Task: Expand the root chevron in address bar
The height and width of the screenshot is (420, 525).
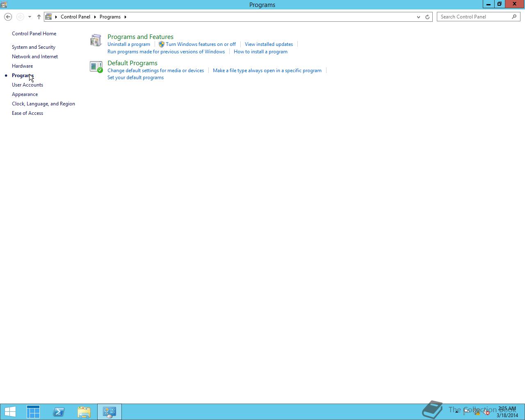Action: point(56,17)
